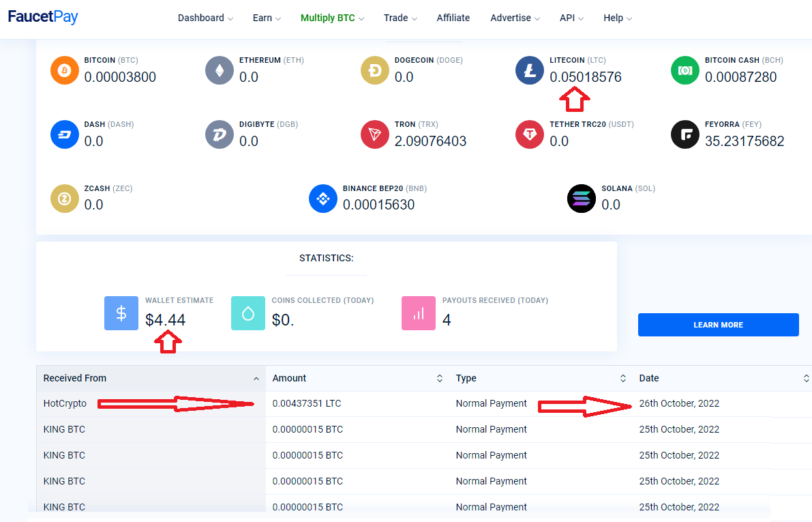Select the Feyorra black coin icon
The width and height of the screenshot is (812, 522).
click(x=685, y=134)
